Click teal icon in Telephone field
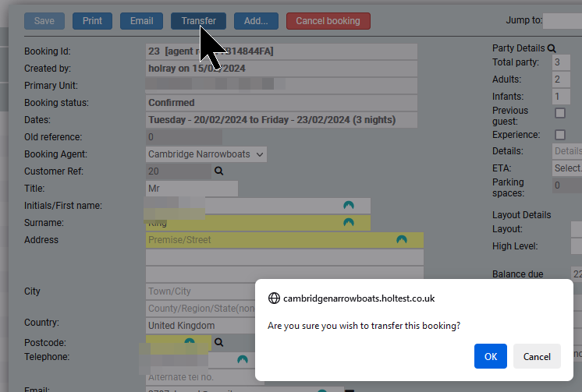The width and height of the screenshot is (582, 392). click(x=243, y=359)
